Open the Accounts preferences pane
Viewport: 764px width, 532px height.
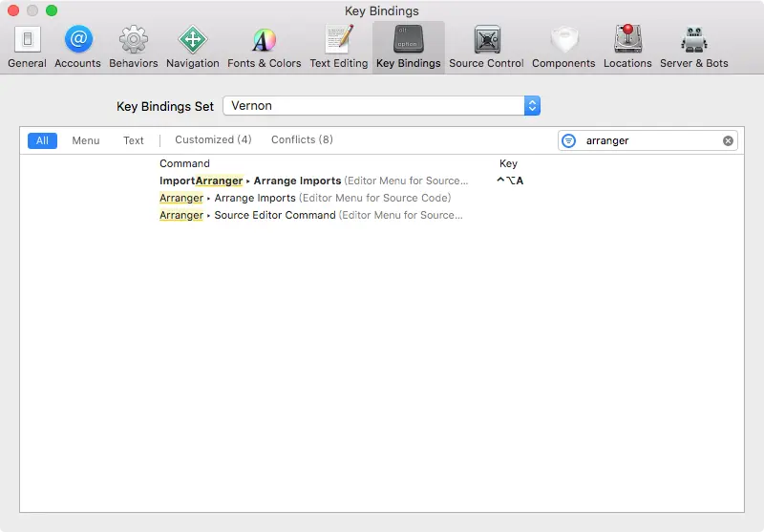(78, 47)
